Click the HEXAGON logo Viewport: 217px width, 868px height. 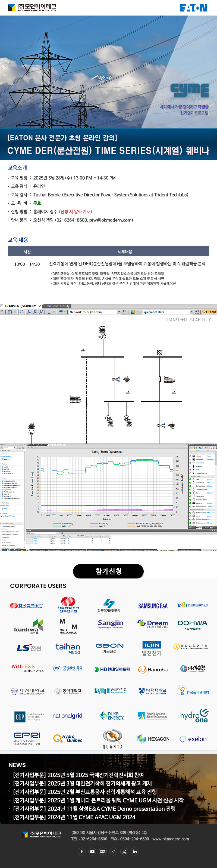pos(153,739)
